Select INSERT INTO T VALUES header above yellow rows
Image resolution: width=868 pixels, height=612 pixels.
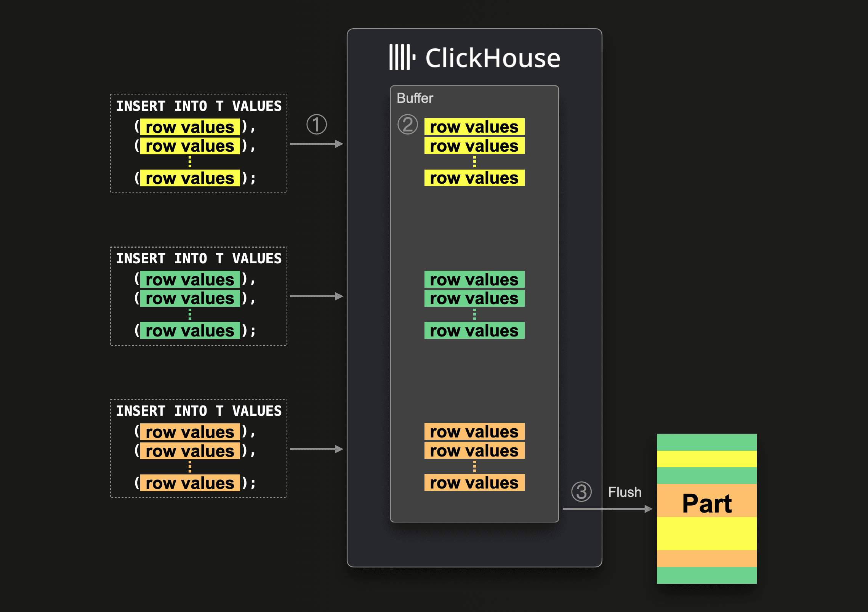tap(199, 106)
